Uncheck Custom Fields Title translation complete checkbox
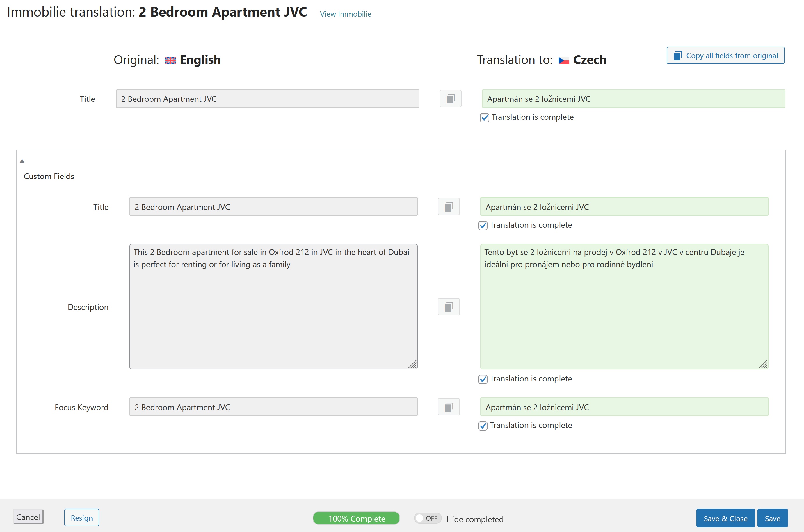 coord(483,225)
